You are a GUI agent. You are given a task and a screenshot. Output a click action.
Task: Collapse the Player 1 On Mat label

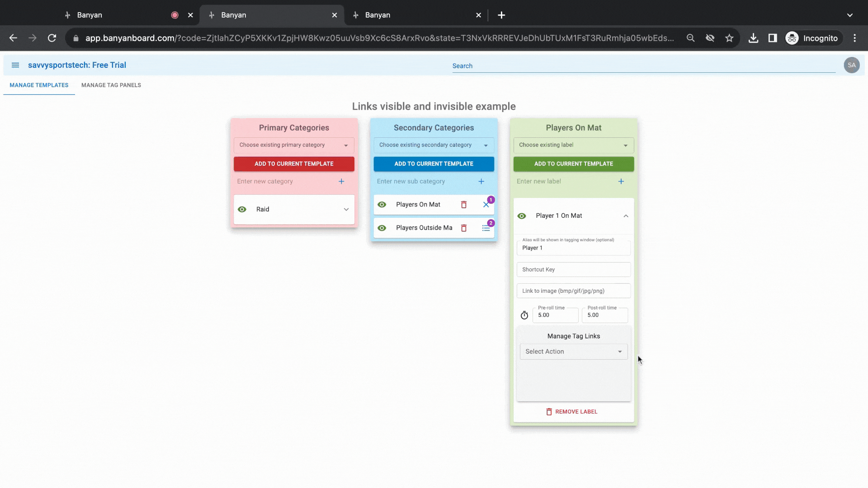pos(626,216)
